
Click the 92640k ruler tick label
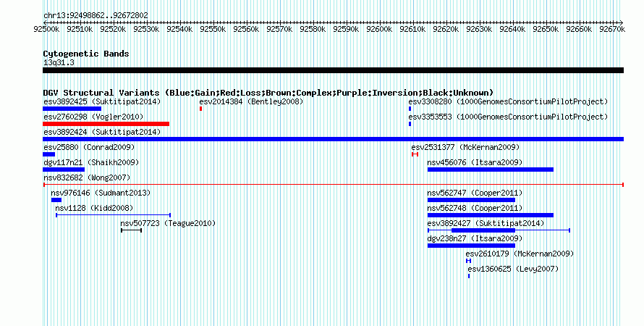512,29
